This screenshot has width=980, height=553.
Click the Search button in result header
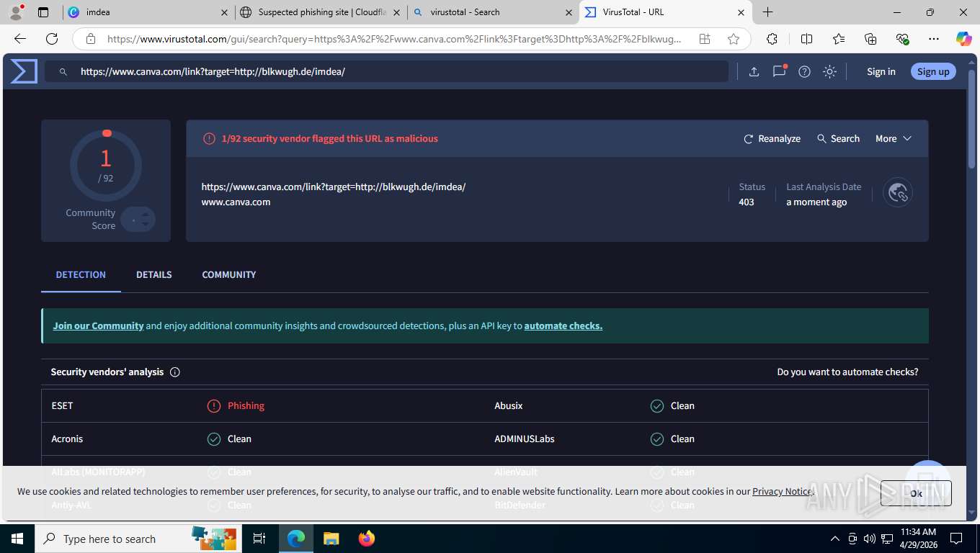(838, 138)
